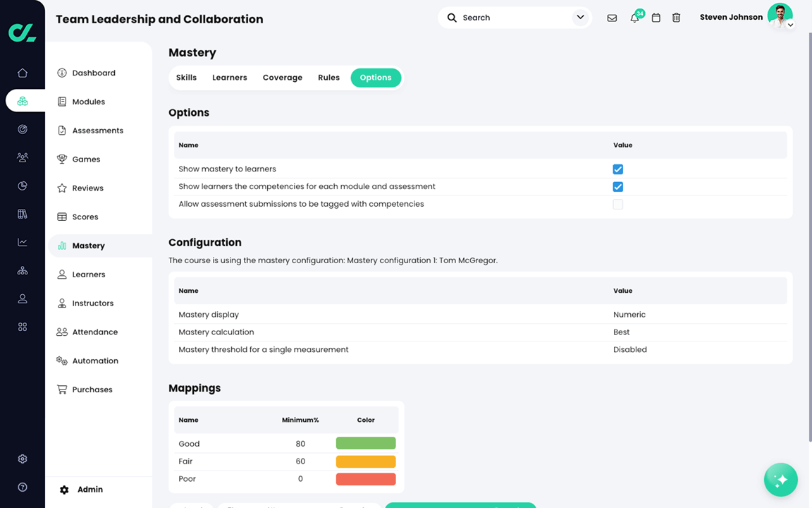Image resolution: width=812 pixels, height=508 pixels.
Task: Enable tagging assessment submissions with competencies
Action: (618, 204)
